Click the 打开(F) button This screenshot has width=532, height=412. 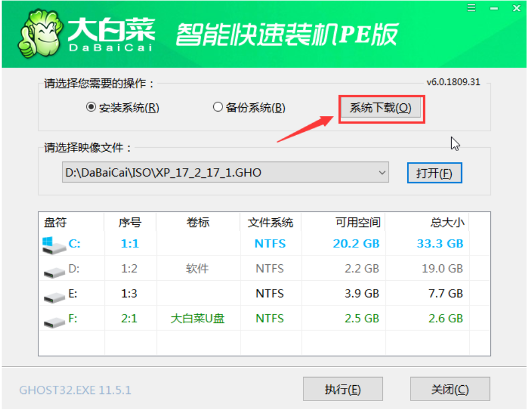click(x=434, y=173)
